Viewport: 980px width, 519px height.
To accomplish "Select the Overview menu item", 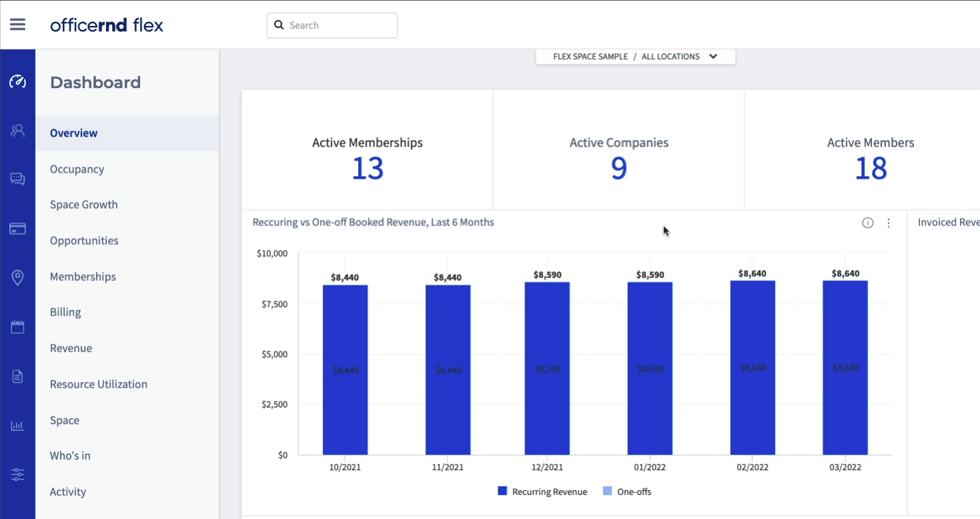I will 127,133.
